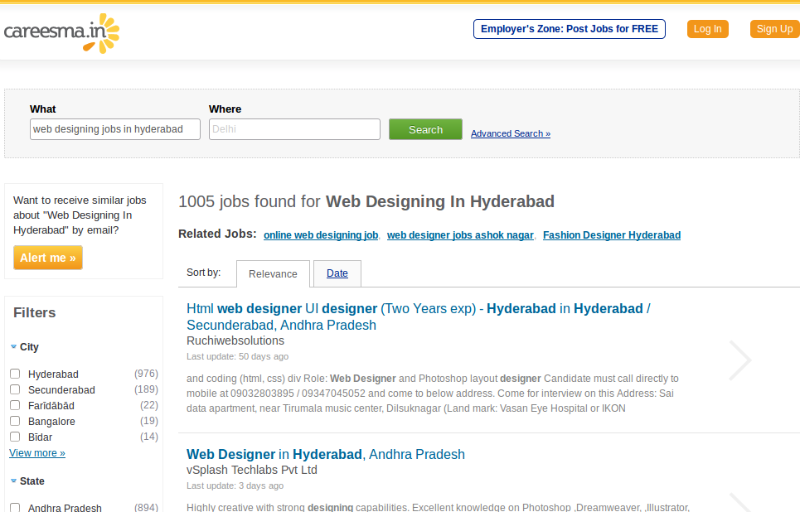This screenshot has height=512, width=800.
Task: Tick the Andhra Pradesh state checkbox
Action: point(15,507)
